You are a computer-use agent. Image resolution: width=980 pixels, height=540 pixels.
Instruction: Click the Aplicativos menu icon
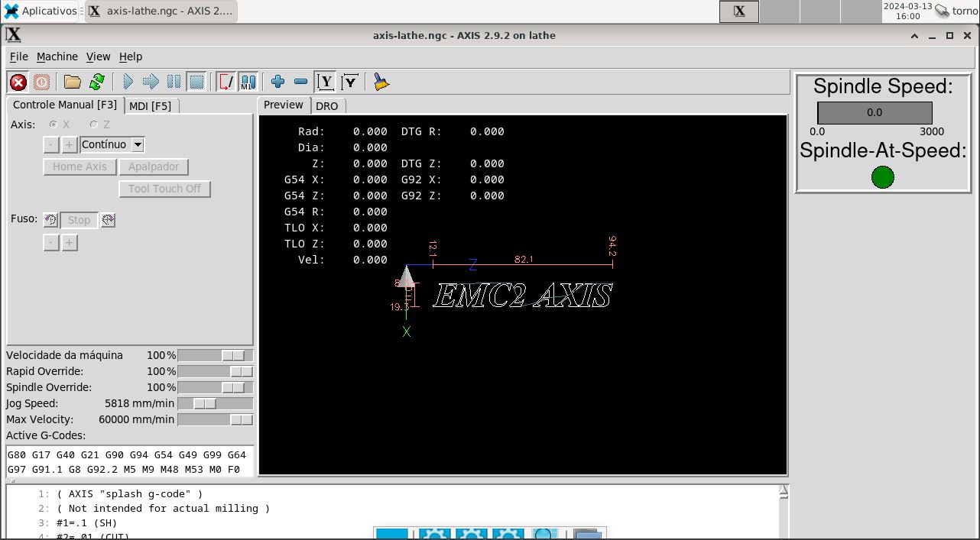[x=11, y=11]
